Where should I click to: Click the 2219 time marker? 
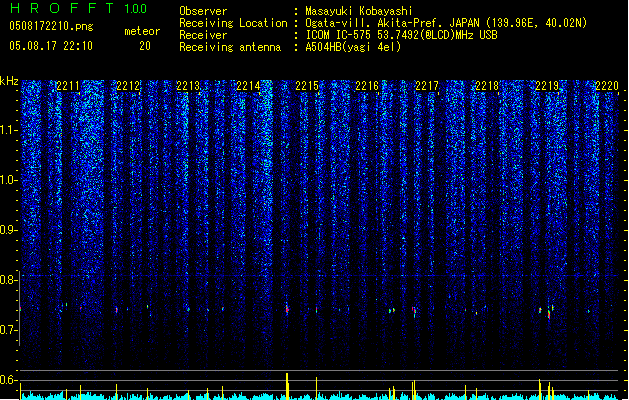[547, 86]
